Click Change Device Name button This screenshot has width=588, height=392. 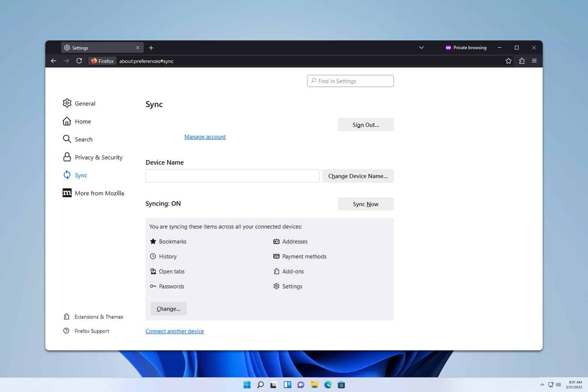pos(358,176)
